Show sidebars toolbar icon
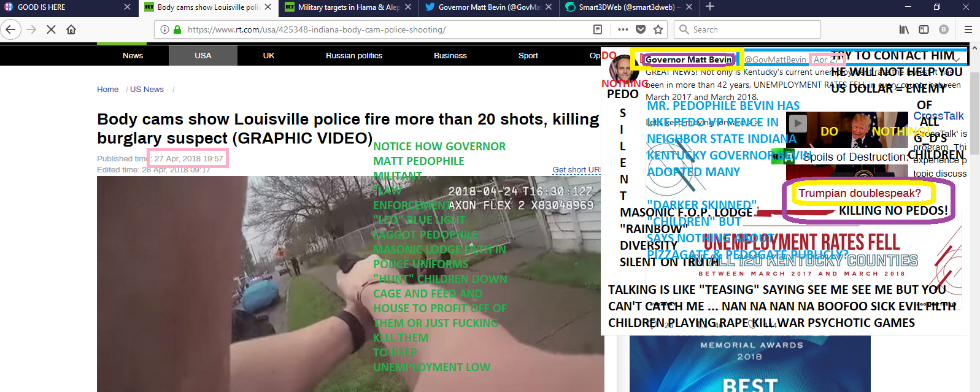The image size is (980, 392). [924, 29]
